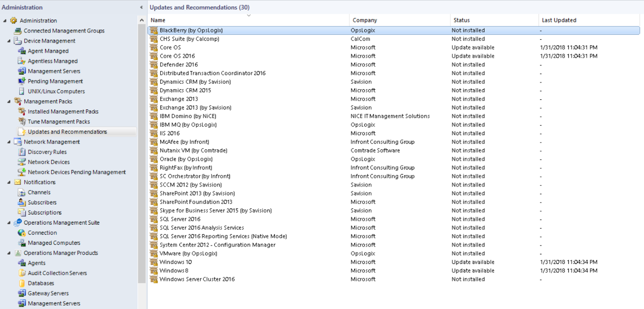Screen dimensions: 644x309
Task: Select the McAfee (by Infront) row
Action: point(394,142)
